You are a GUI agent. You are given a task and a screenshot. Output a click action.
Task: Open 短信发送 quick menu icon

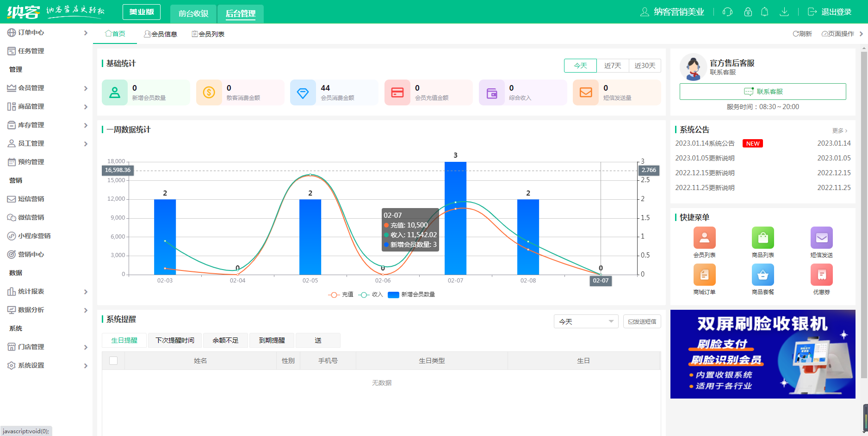(821, 238)
